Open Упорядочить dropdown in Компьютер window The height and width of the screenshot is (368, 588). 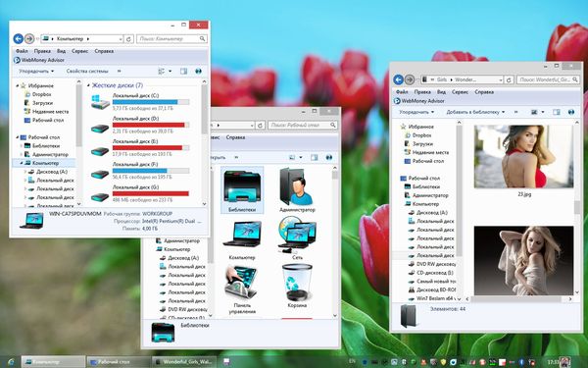[x=36, y=71]
